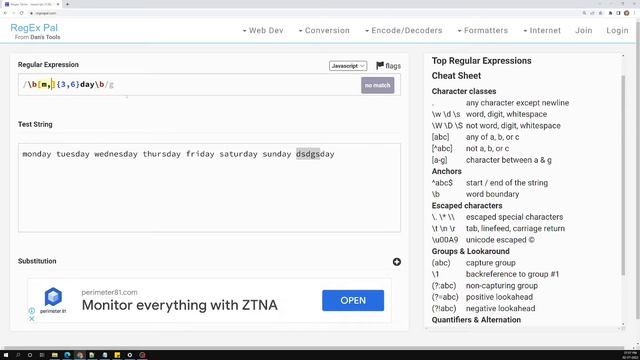Click the plus icon beside Substitution
This screenshot has width=640, height=360.
point(397,262)
